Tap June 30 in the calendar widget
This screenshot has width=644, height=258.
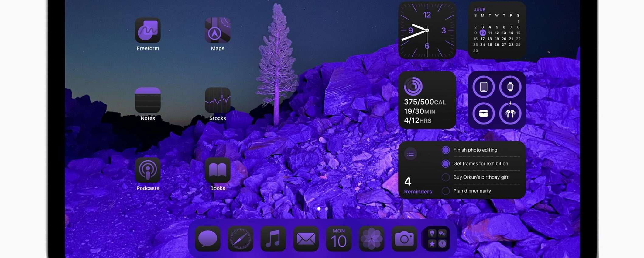(x=476, y=51)
